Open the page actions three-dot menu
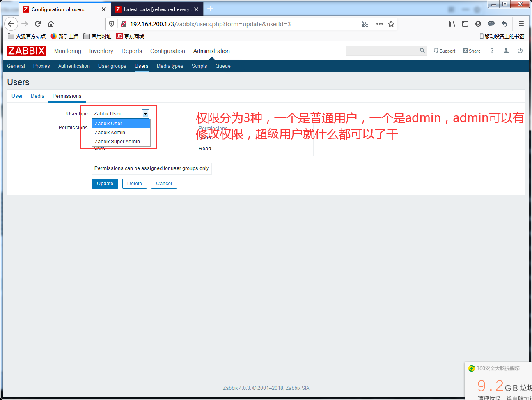 click(x=380, y=24)
